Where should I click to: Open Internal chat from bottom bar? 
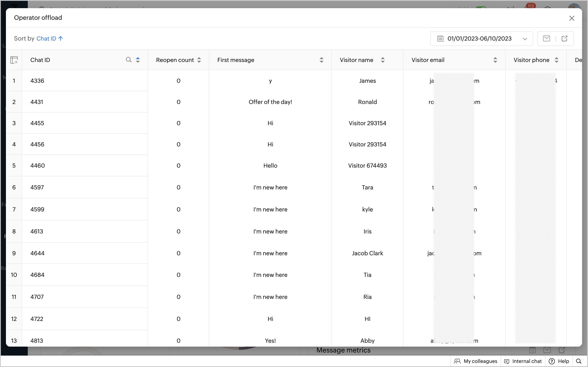coord(523,361)
